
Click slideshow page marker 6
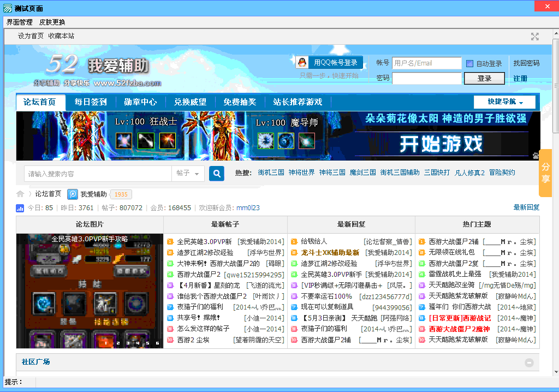[158, 343]
